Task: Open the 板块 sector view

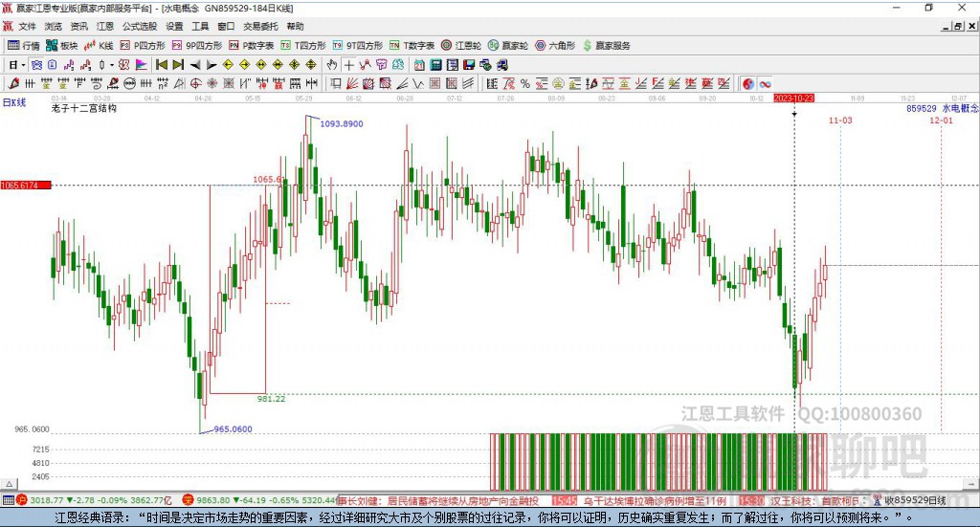Action: (62, 45)
